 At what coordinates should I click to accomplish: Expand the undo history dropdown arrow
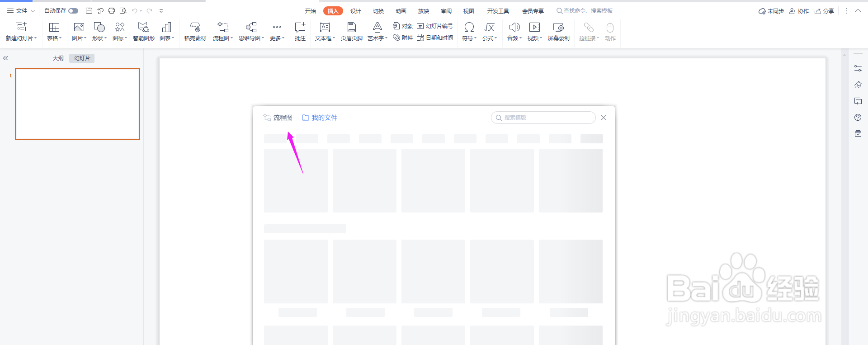141,11
